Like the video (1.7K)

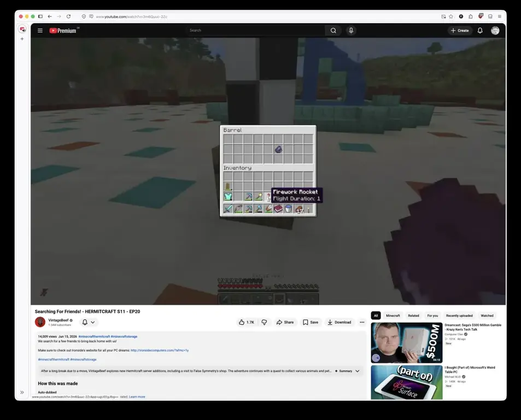[x=246, y=322]
